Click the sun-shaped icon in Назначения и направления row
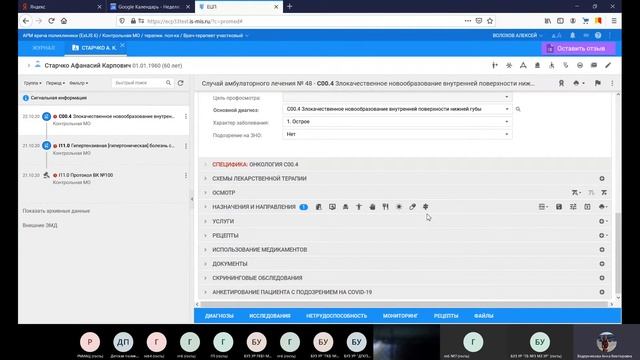Screen dimensions: 640x360 (399, 207)
